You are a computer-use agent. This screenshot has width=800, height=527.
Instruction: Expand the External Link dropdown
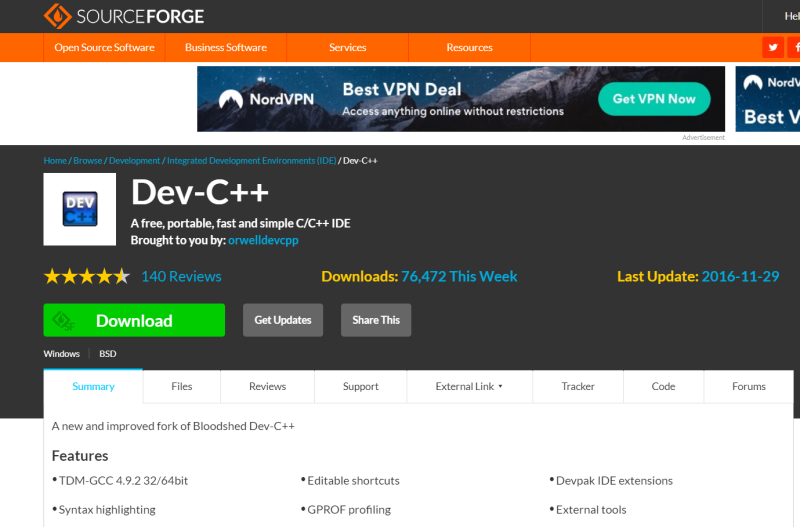(469, 387)
